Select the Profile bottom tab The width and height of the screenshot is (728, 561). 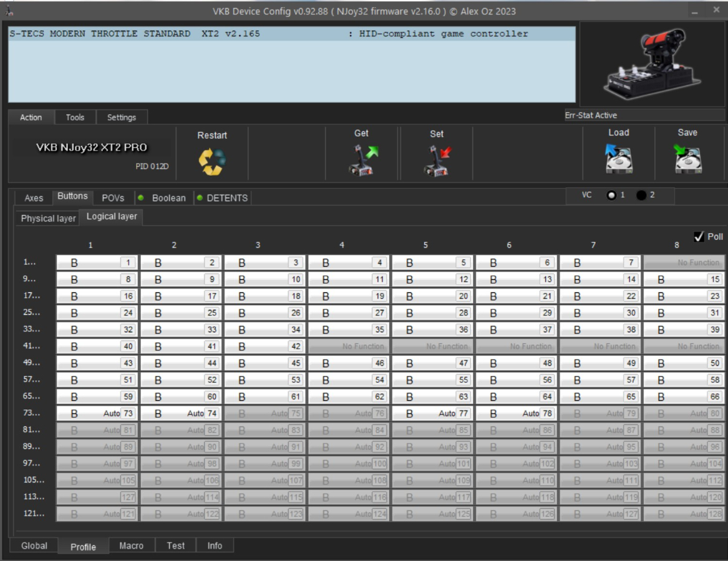coord(83,547)
